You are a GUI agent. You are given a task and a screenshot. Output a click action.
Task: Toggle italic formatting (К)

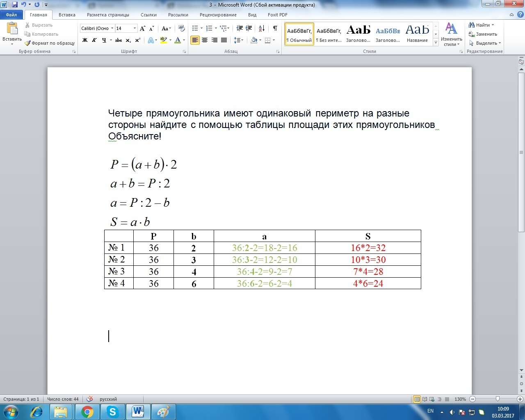(94, 40)
